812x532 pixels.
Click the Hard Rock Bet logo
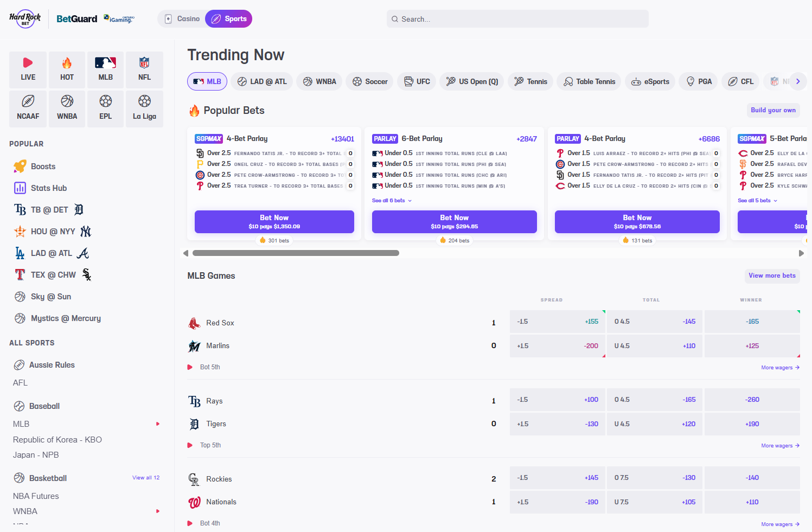point(25,19)
